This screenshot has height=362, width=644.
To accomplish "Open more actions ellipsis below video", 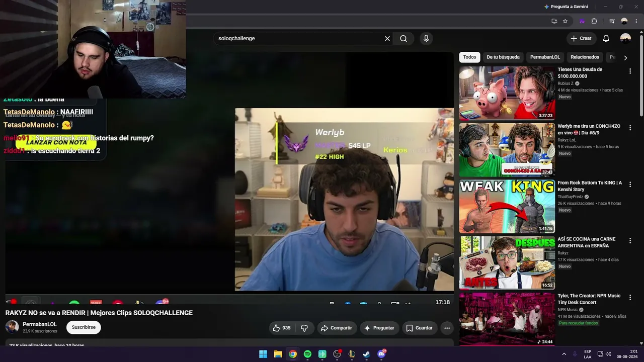I will pyautogui.click(x=447, y=328).
